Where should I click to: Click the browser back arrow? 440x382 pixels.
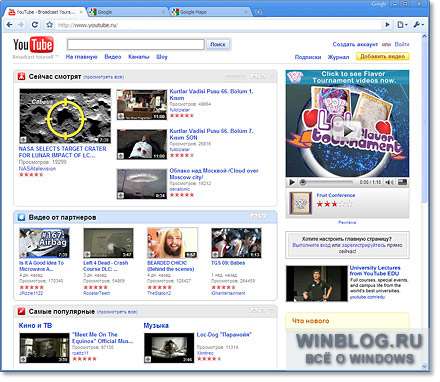coord(10,25)
